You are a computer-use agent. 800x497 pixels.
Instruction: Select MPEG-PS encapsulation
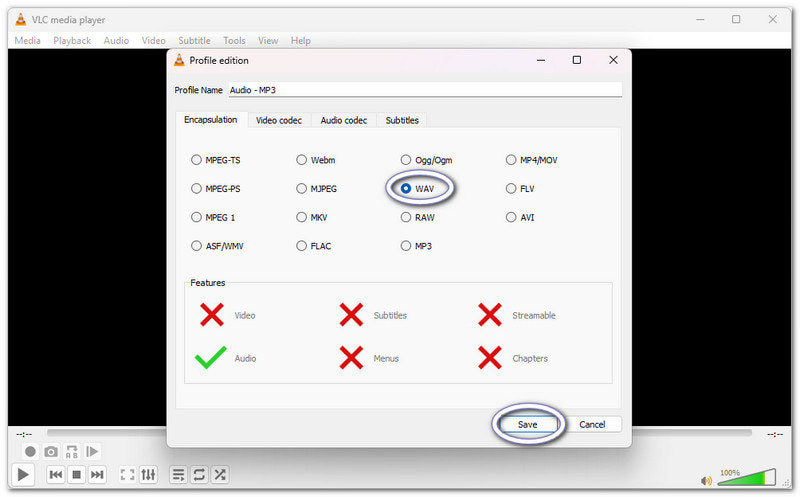pos(215,188)
